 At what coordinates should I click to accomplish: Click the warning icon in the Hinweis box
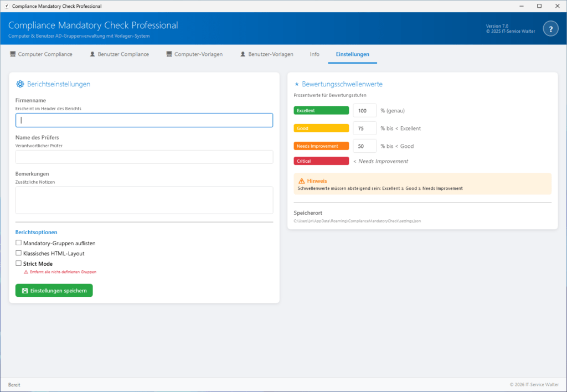tap(302, 180)
